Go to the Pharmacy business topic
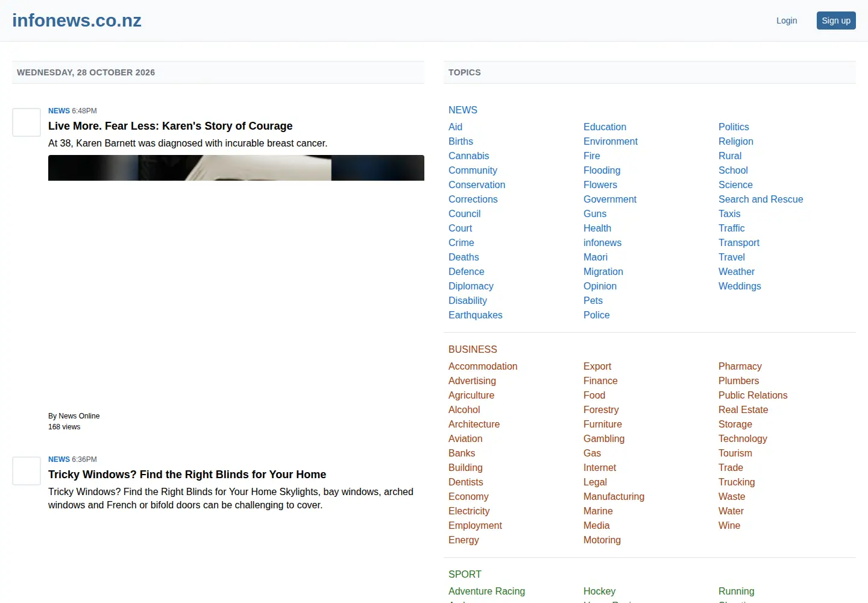Viewport: 868px width, 603px height. pyautogui.click(x=740, y=366)
